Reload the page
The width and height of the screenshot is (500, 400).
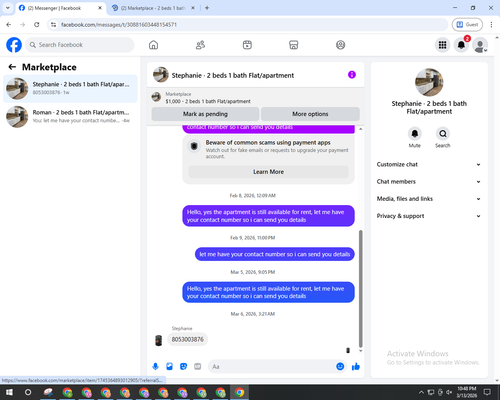tap(37, 25)
